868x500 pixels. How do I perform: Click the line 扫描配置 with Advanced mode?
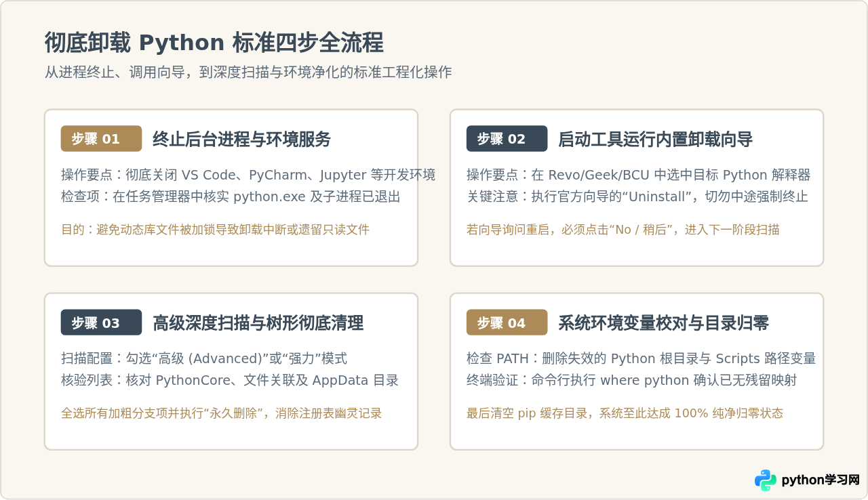coord(204,358)
